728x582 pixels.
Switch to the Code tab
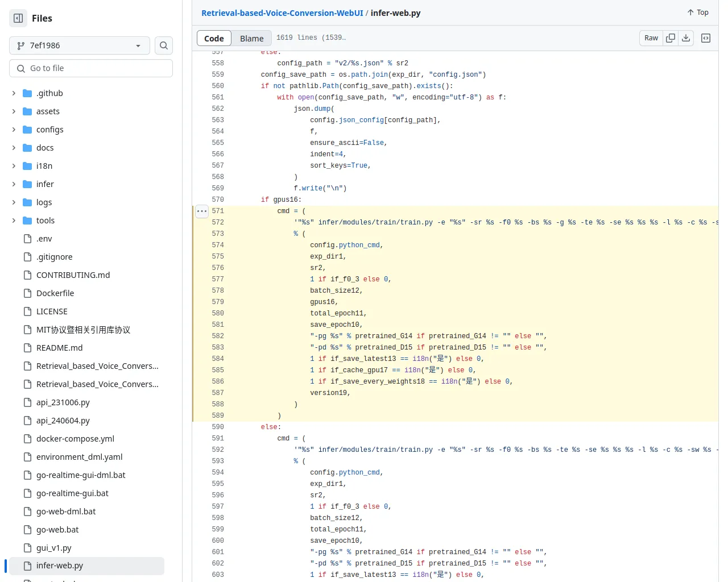[214, 39]
